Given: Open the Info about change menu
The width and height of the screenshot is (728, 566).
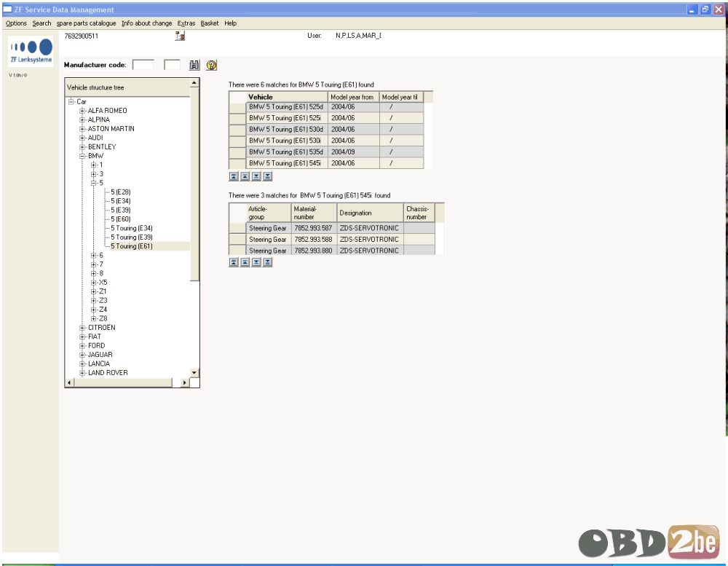Looking at the screenshot, I should pos(147,23).
